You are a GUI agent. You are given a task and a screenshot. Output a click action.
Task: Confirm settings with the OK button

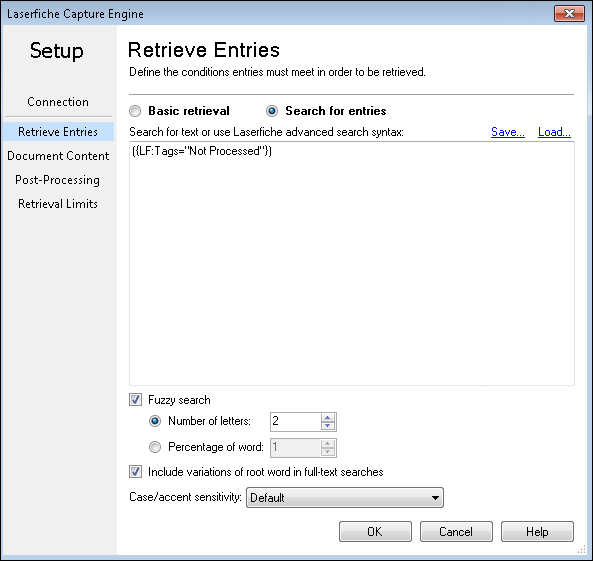375,531
